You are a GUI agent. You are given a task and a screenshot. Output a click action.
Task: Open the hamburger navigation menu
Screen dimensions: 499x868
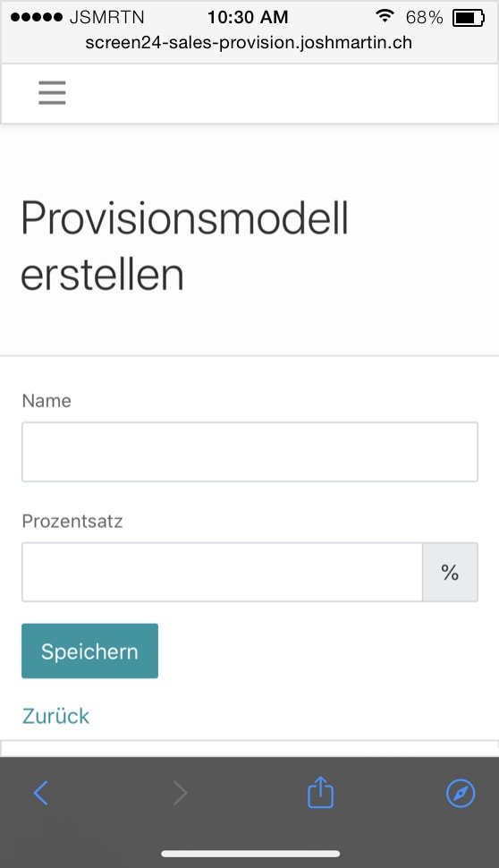coord(52,92)
